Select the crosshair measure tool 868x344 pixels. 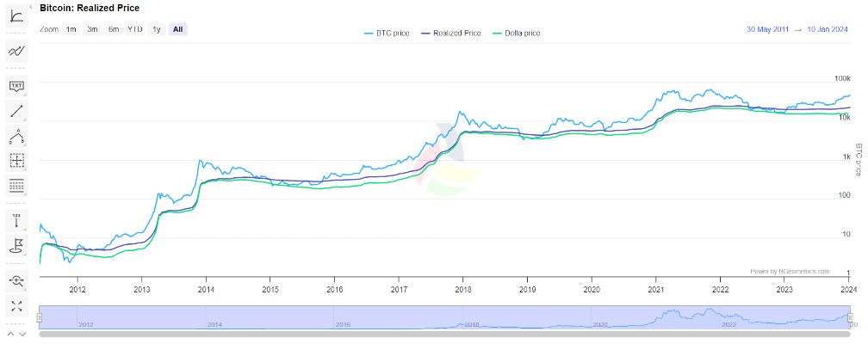tap(16, 161)
